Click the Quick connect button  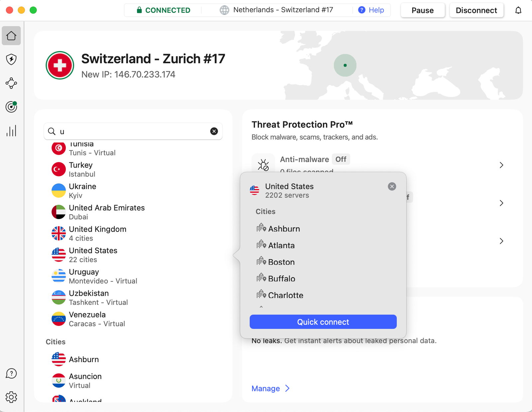coord(323,322)
